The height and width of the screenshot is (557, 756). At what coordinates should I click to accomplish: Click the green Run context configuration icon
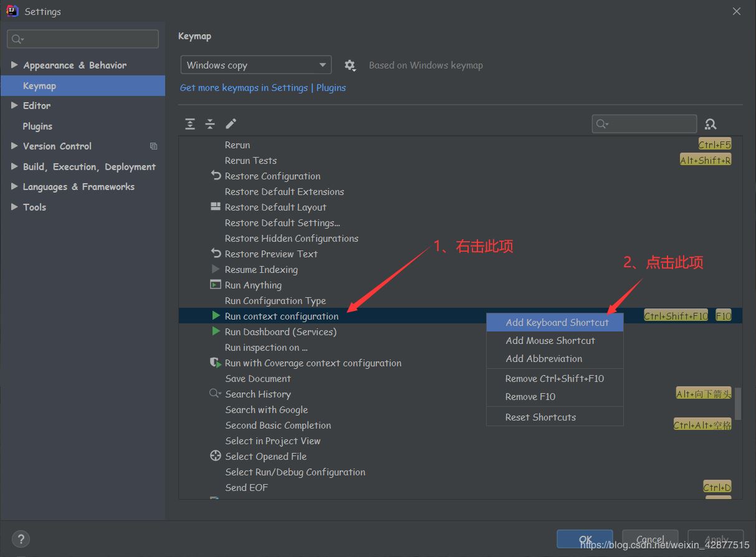[x=216, y=317]
